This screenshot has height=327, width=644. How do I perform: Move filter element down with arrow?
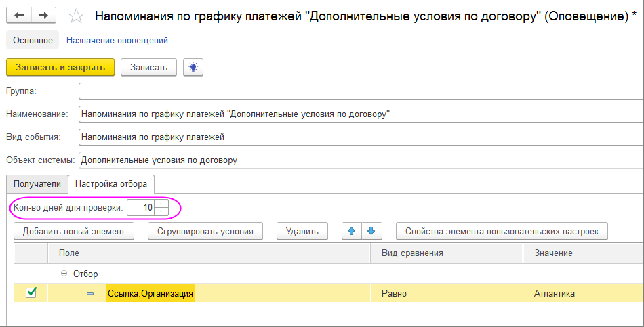tap(370, 231)
